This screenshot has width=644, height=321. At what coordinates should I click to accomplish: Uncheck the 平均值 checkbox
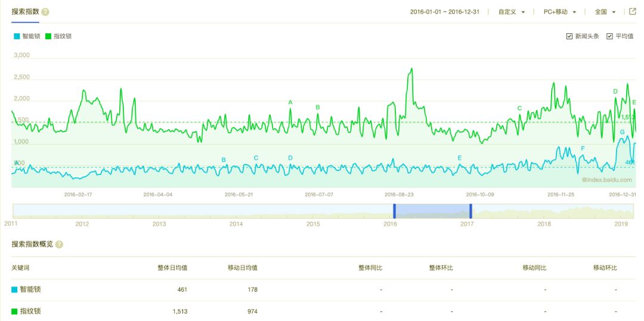[x=609, y=36]
